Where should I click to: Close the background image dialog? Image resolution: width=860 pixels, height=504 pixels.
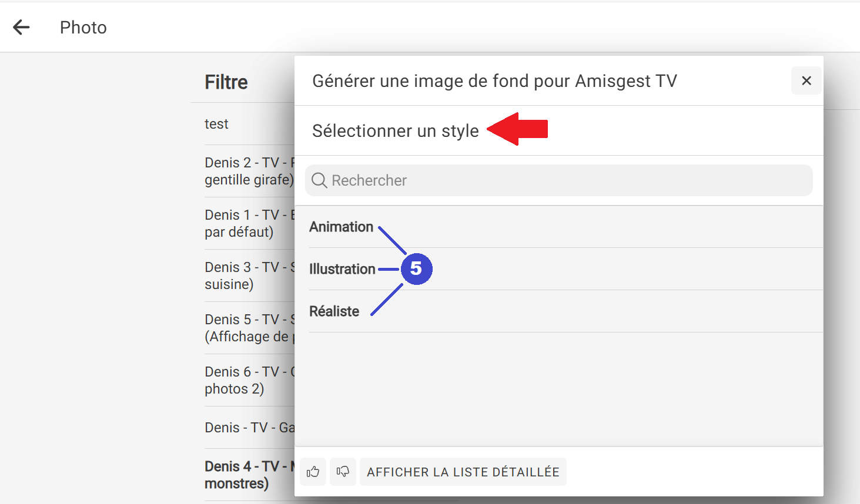coord(806,80)
